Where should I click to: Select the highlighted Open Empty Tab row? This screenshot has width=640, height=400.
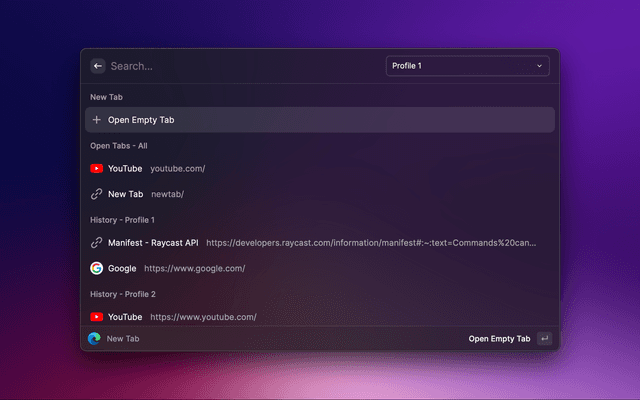pyautogui.click(x=320, y=120)
